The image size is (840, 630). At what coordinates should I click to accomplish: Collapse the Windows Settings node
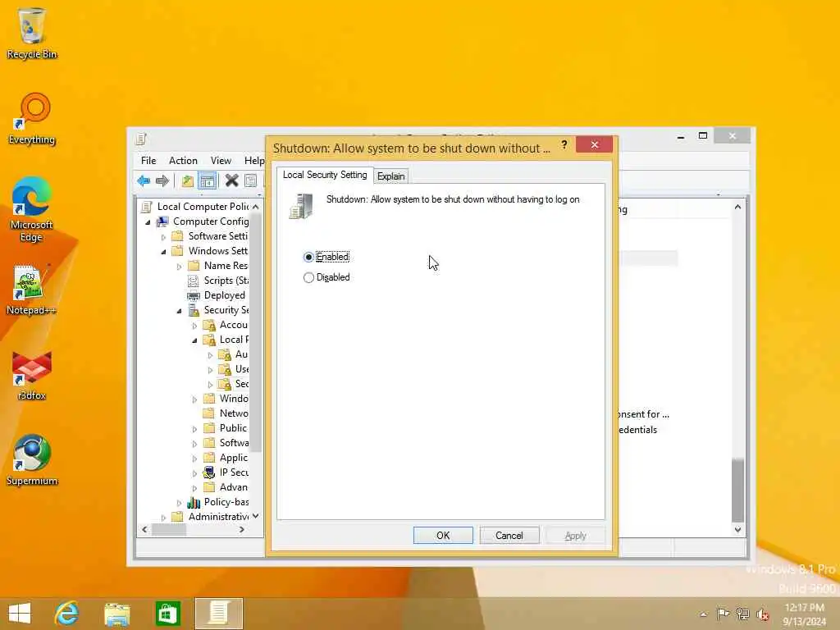pos(164,251)
